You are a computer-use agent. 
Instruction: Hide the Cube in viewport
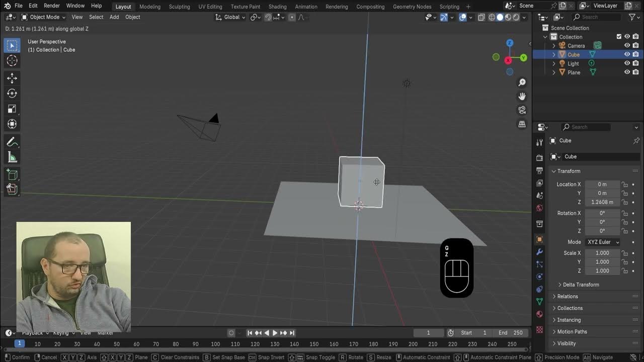627,54
